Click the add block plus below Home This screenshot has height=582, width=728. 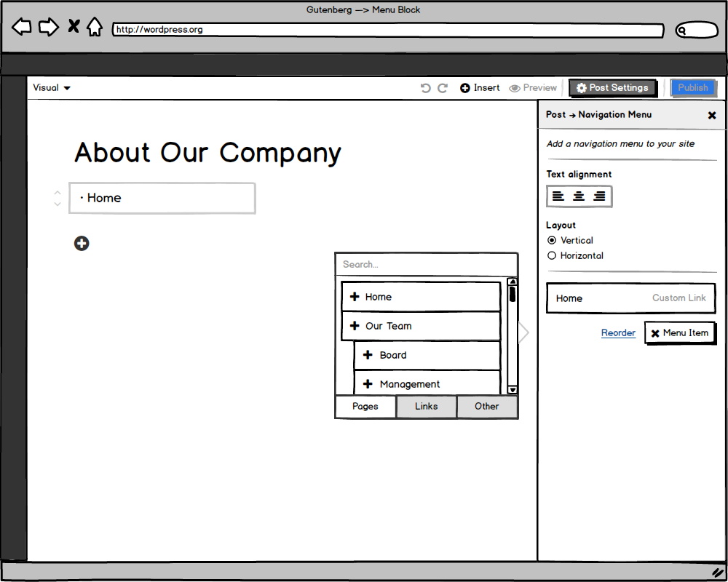point(82,243)
